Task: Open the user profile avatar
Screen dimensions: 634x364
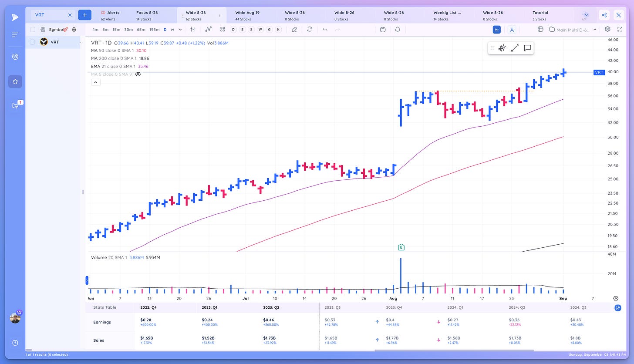Action: pyautogui.click(x=15, y=318)
